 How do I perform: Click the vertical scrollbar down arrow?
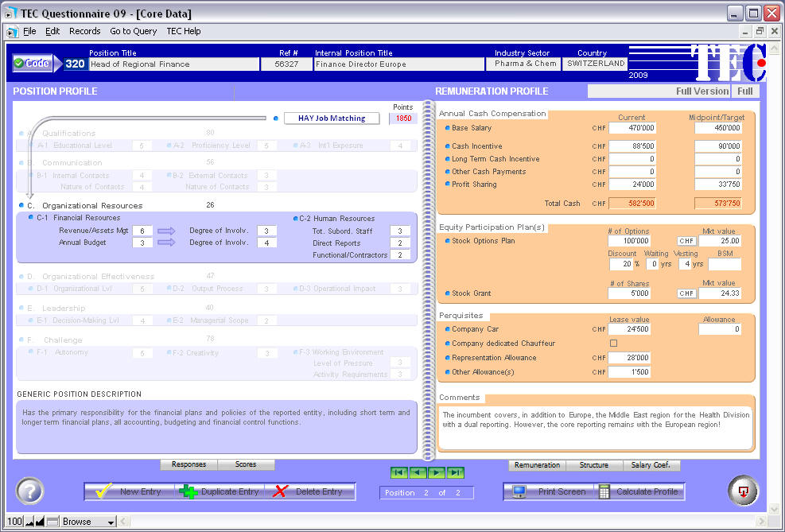tap(774, 508)
